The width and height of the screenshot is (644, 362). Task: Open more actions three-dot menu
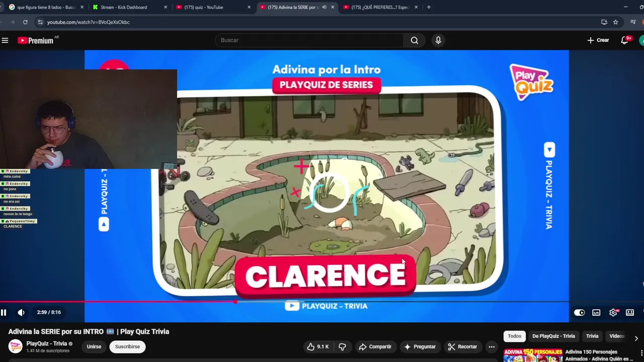[x=492, y=346]
